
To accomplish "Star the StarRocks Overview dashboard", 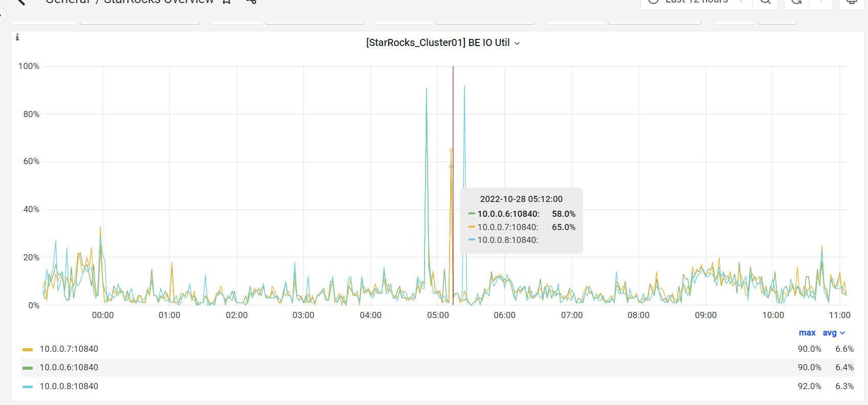I will pos(227,2).
